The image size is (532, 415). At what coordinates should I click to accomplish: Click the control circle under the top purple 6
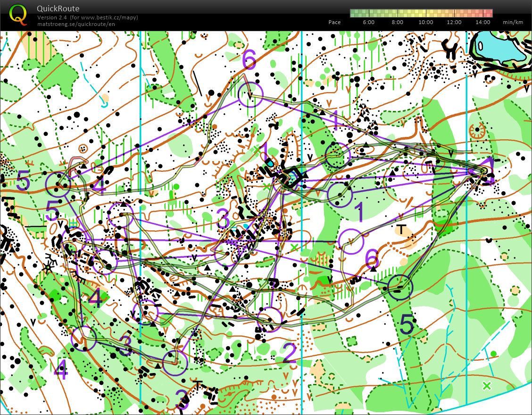coord(250,95)
